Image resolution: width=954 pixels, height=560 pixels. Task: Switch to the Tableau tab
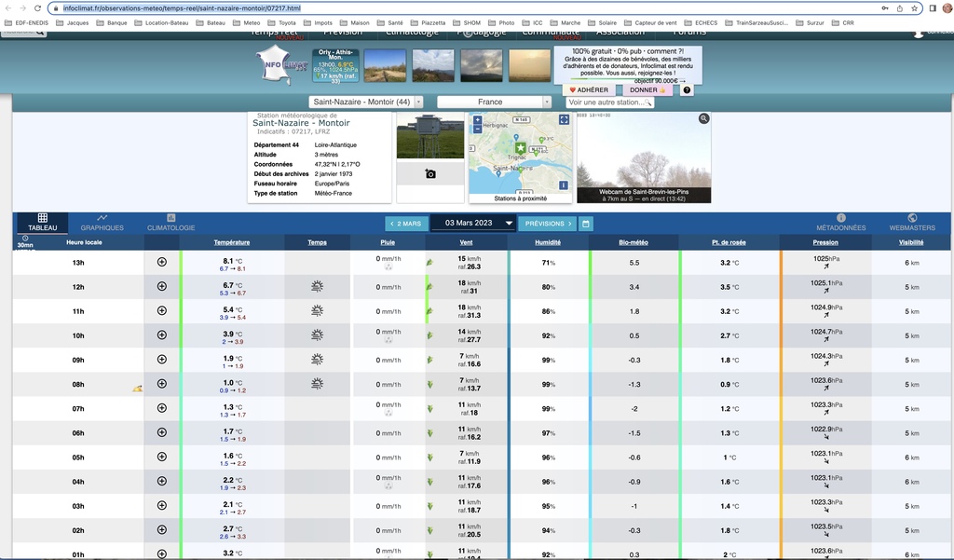[x=43, y=223]
